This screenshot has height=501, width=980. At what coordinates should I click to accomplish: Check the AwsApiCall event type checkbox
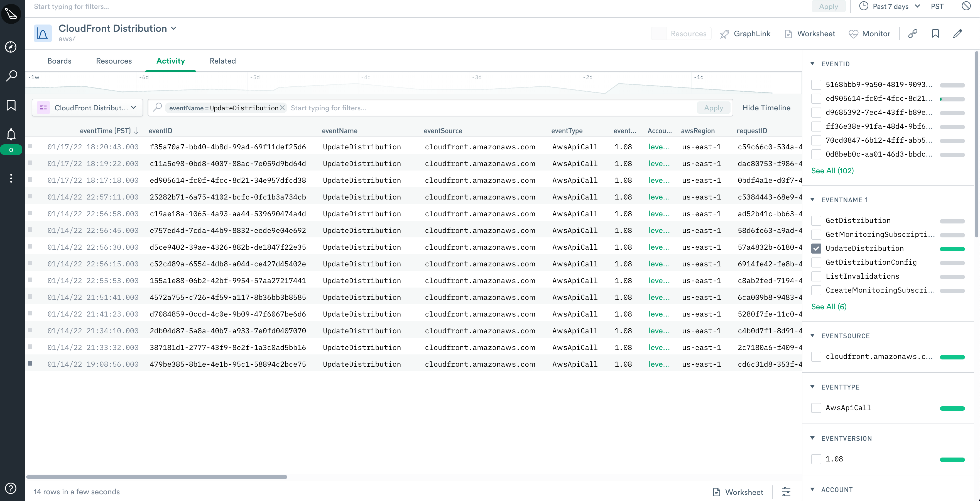point(816,408)
